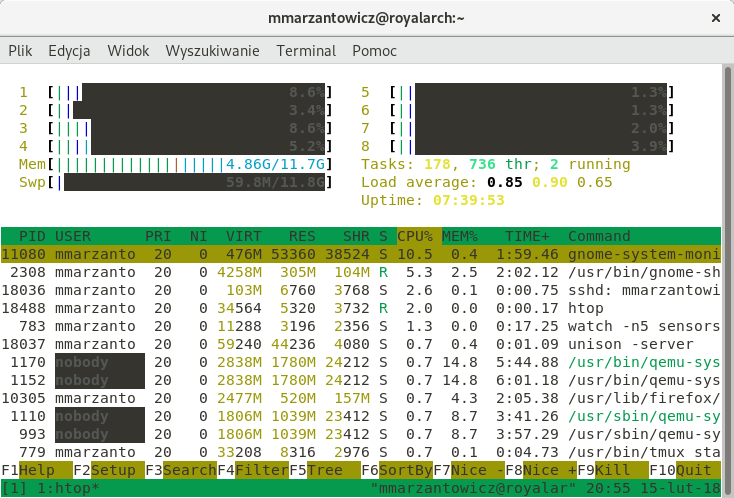Screen dimensions: 734x498
Task: Click the F5 Tree function
Action: (x=325, y=470)
